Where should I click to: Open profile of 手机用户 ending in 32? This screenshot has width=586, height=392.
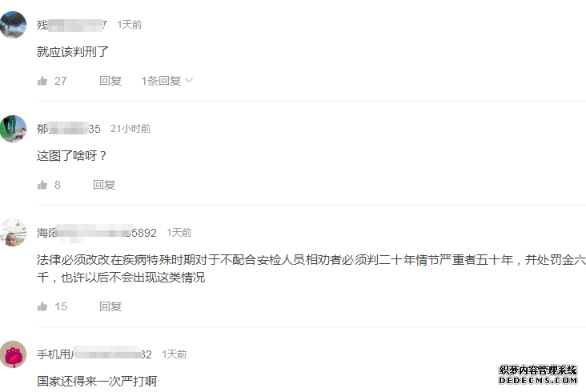pyautogui.click(x=94, y=354)
